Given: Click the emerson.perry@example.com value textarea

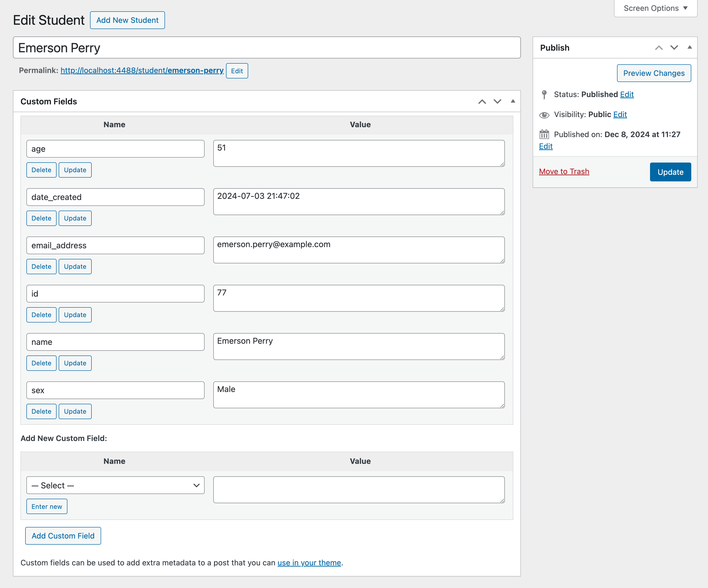Looking at the screenshot, I should pos(359,250).
